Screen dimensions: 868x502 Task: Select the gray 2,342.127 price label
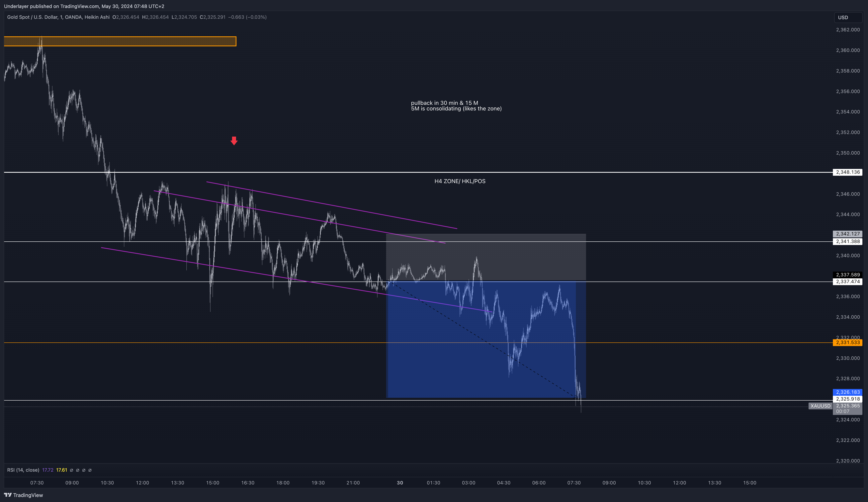click(848, 234)
